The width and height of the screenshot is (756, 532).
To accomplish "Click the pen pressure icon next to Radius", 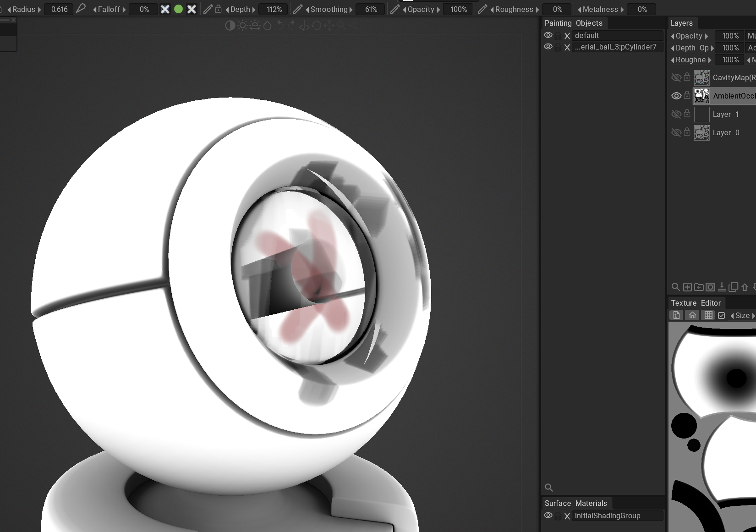I will pos(81,9).
